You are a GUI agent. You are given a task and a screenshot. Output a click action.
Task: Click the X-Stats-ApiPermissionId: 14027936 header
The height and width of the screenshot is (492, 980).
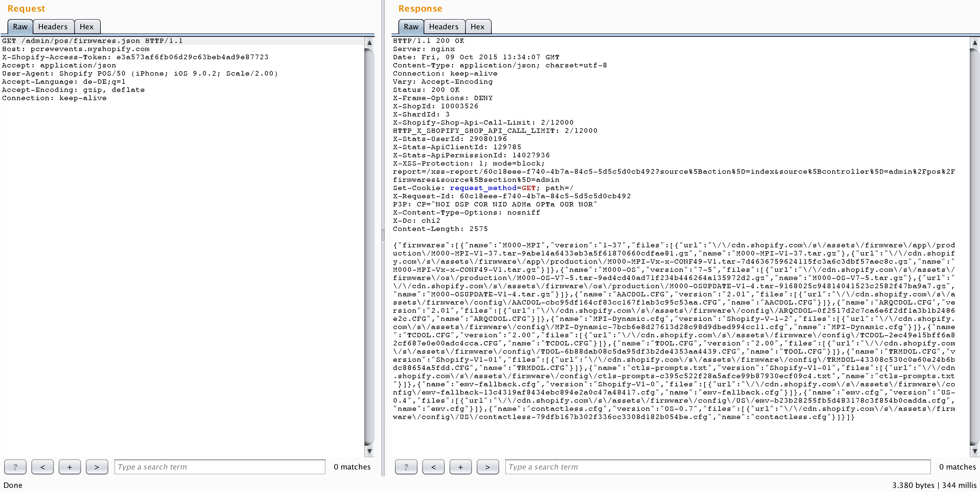[471, 155]
